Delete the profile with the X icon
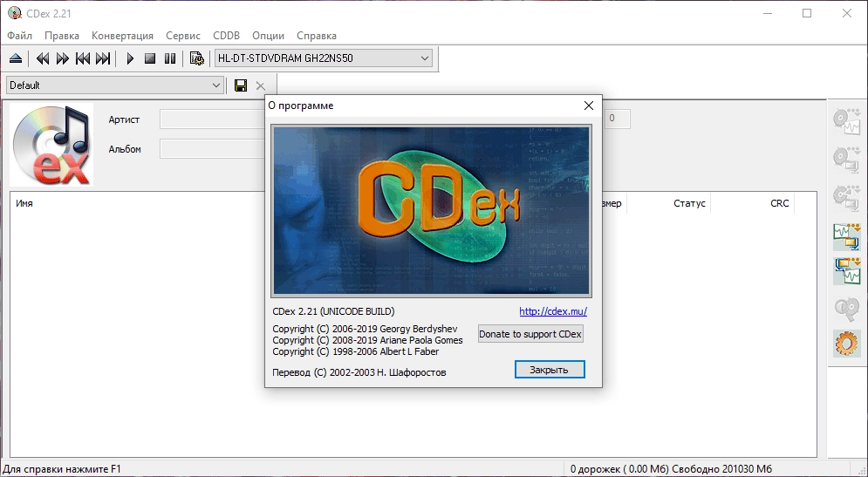The image size is (868, 477). click(261, 85)
